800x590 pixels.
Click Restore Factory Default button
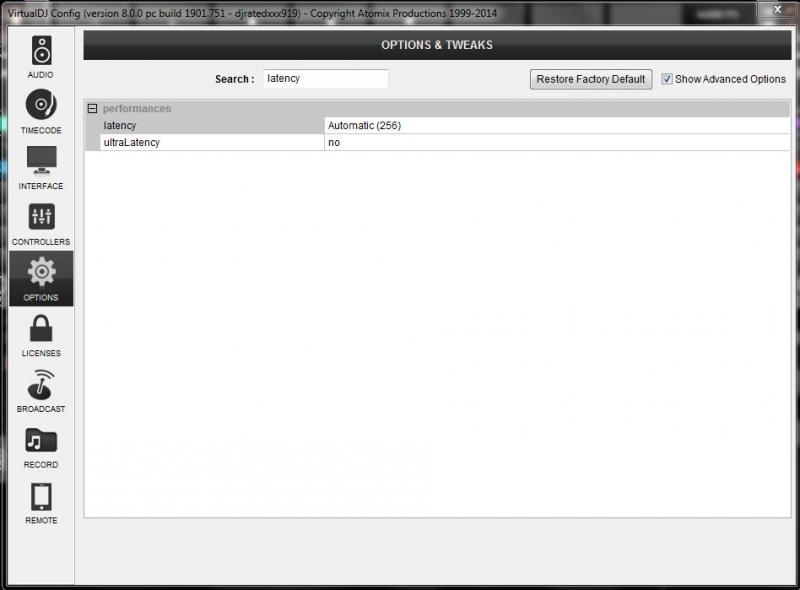[591, 79]
